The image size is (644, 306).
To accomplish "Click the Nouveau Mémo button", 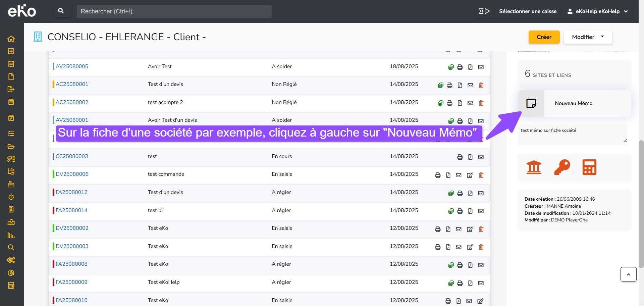I will [574, 103].
